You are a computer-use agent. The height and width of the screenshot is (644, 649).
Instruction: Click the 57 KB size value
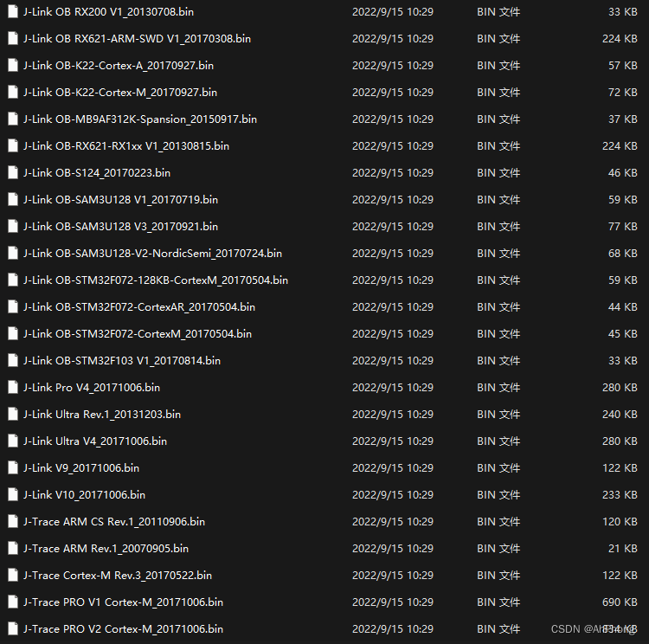pyautogui.click(x=622, y=66)
